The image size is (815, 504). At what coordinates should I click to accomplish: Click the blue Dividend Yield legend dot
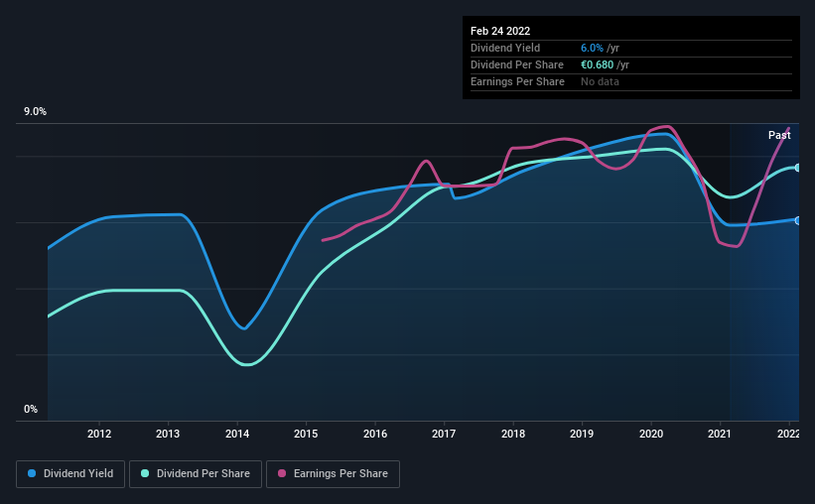click(x=32, y=473)
